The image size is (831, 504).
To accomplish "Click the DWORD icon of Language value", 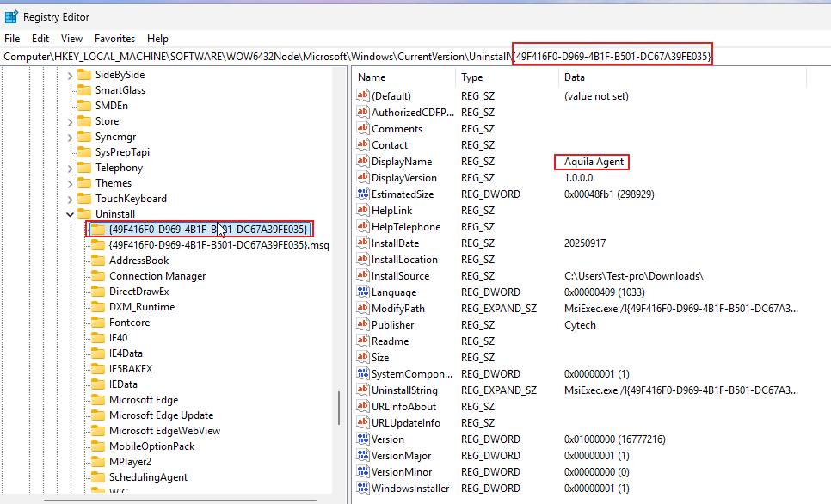I will [x=363, y=292].
